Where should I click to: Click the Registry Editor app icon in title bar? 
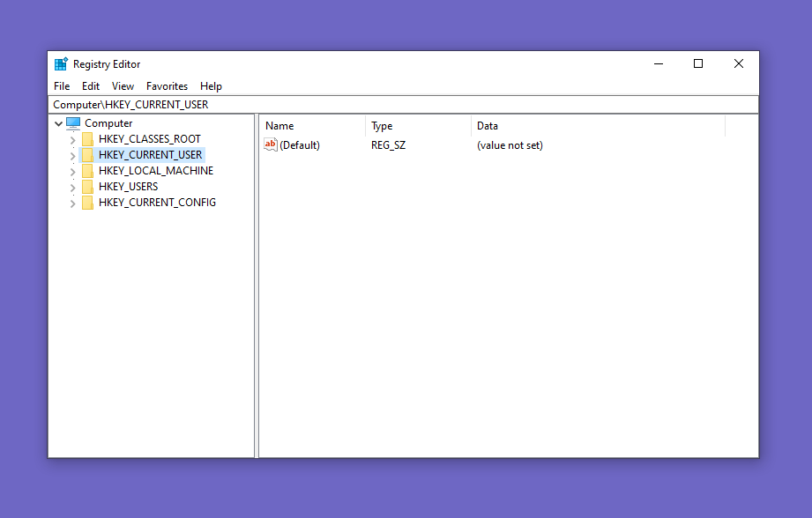61,63
